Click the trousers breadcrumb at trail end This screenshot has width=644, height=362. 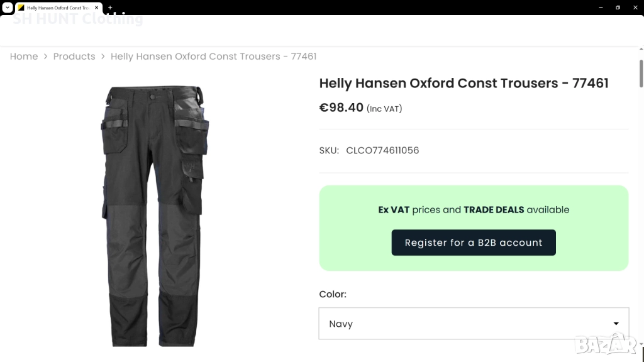click(213, 57)
